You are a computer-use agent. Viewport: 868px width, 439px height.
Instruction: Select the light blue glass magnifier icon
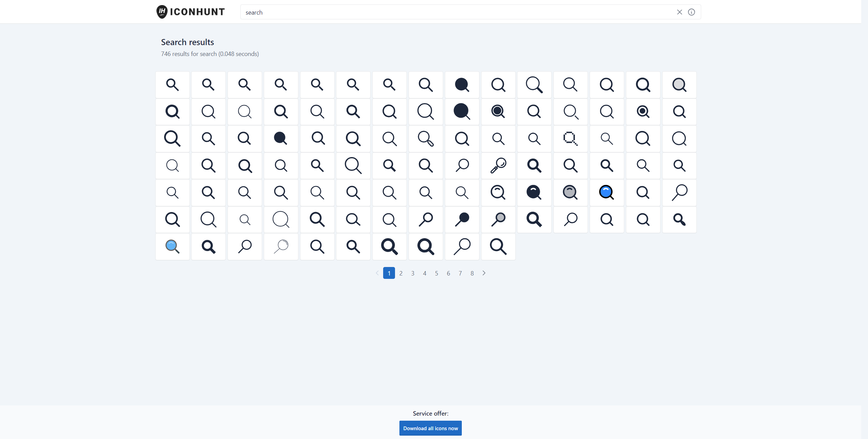(x=172, y=247)
